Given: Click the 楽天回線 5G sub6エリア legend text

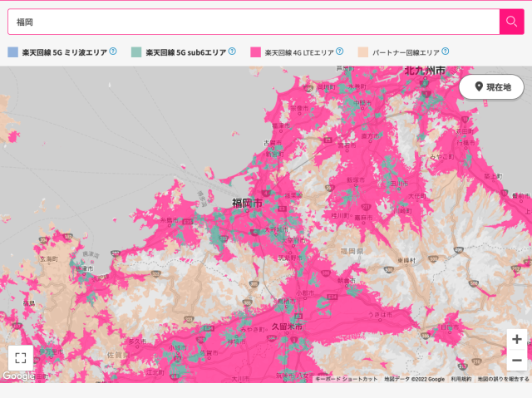Looking at the screenshot, I should coord(186,52).
